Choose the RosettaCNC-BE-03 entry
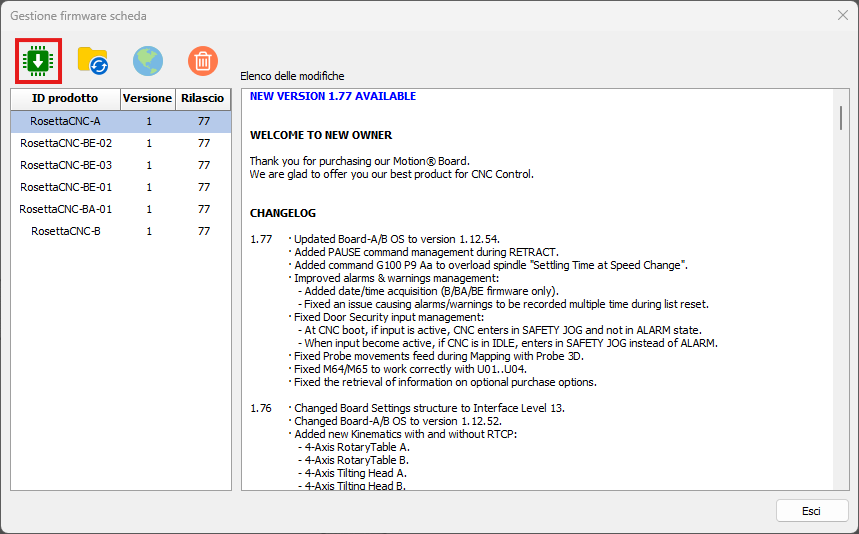The height and width of the screenshot is (534, 859). [x=66, y=165]
